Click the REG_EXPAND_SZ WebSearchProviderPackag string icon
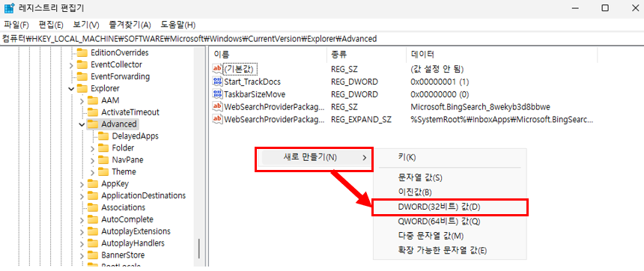 (217, 120)
